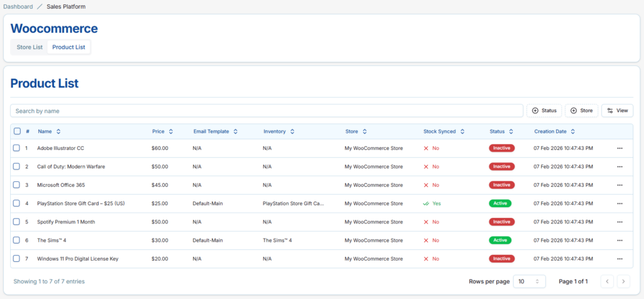Open the three-dot menu for Adobe Illustrator CC
Screen dimensions: 644x299
[619, 148]
